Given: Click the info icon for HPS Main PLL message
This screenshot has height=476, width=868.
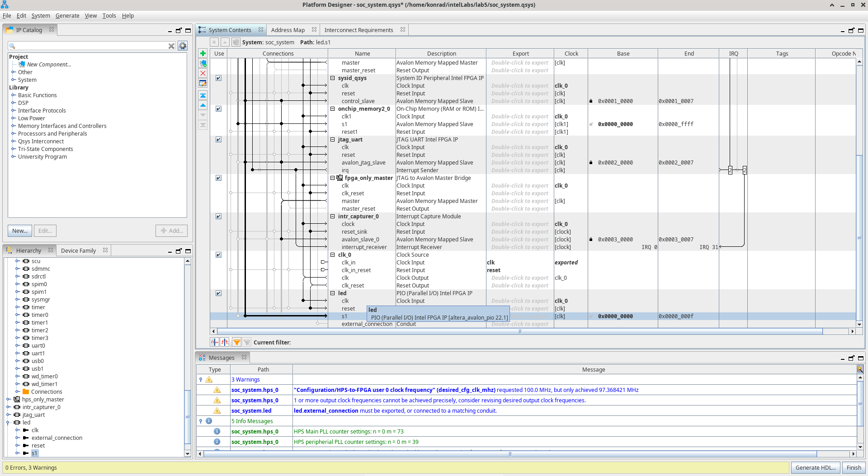Looking at the screenshot, I should [x=217, y=431].
